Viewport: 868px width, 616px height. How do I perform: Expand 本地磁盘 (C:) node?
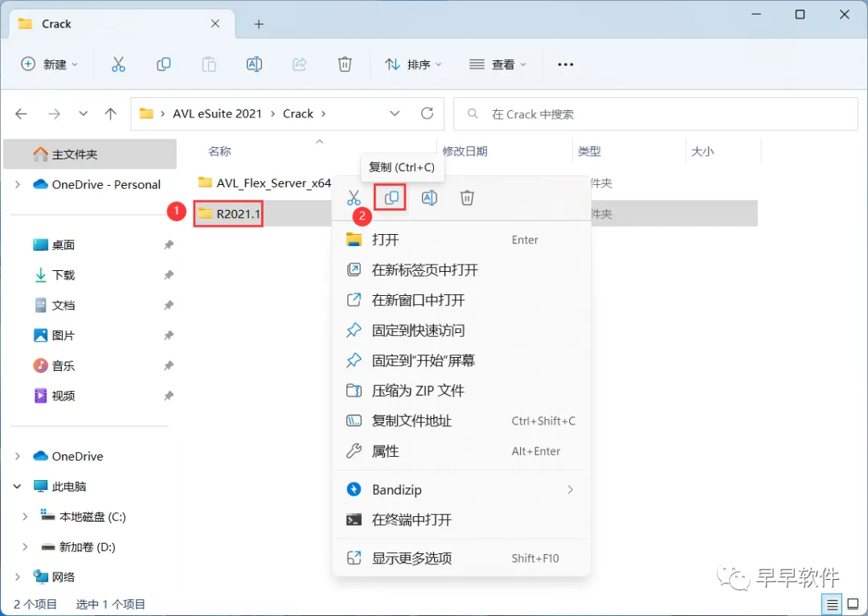25,516
